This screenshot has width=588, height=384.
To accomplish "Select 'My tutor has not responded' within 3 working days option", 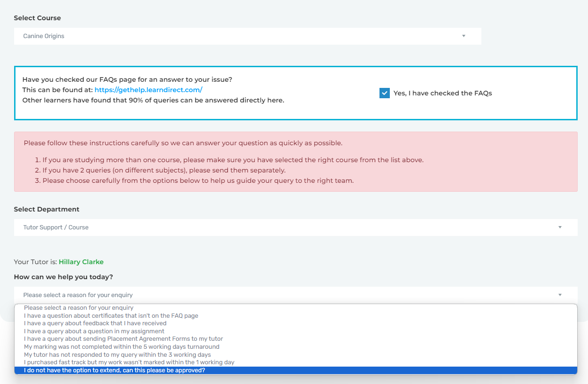I will point(296,355).
